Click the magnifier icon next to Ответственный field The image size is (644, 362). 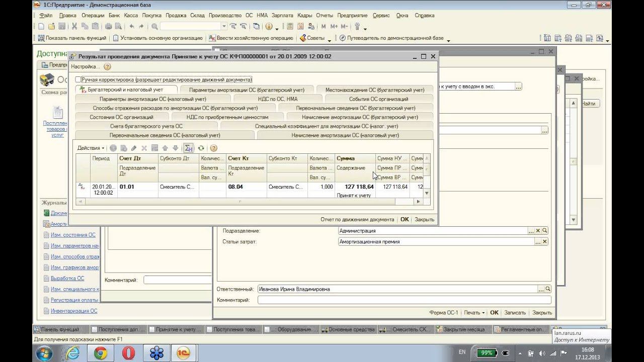548,289
